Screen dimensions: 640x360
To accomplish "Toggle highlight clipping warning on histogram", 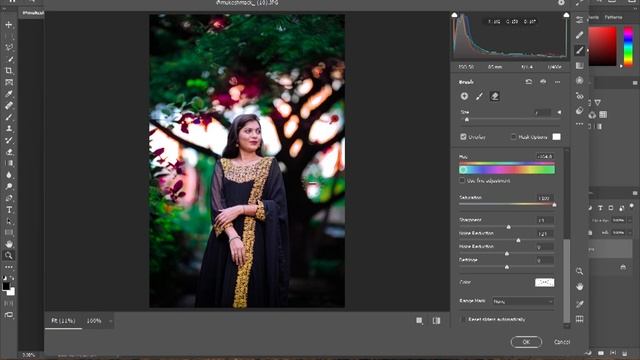I will [x=566, y=15].
